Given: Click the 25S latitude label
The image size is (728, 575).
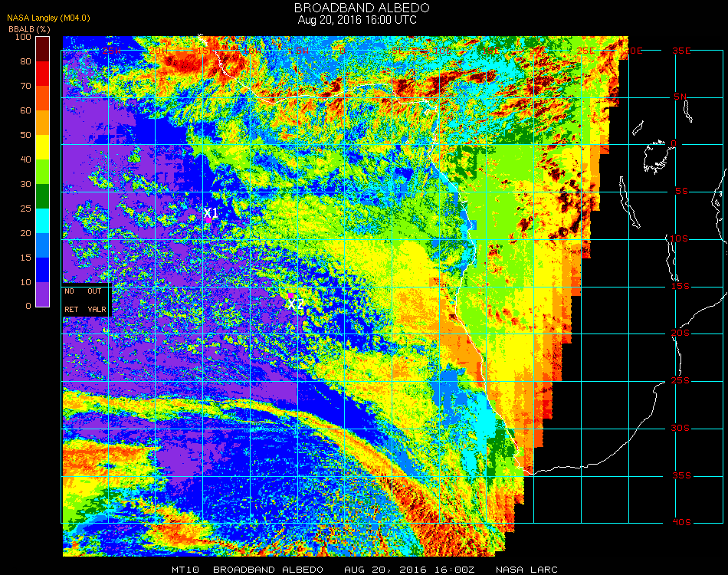Looking at the screenshot, I should (x=680, y=381).
